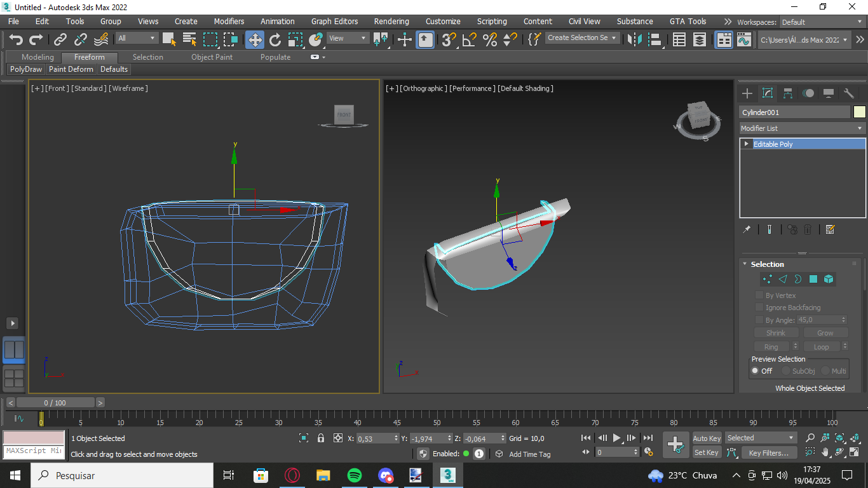The width and height of the screenshot is (868, 488).
Task: Click the Undo arrow icon
Action: (16, 40)
